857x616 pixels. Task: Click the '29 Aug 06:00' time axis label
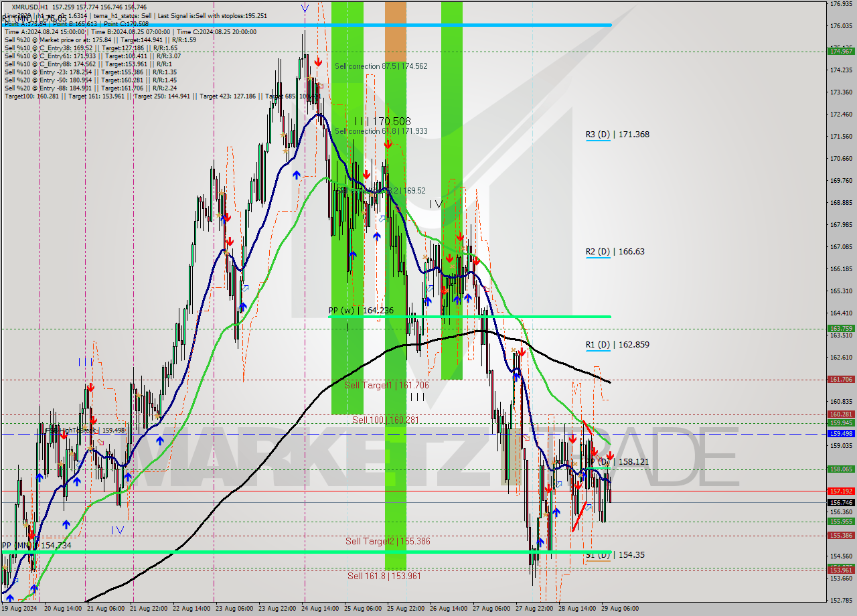(x=620, y=609)
